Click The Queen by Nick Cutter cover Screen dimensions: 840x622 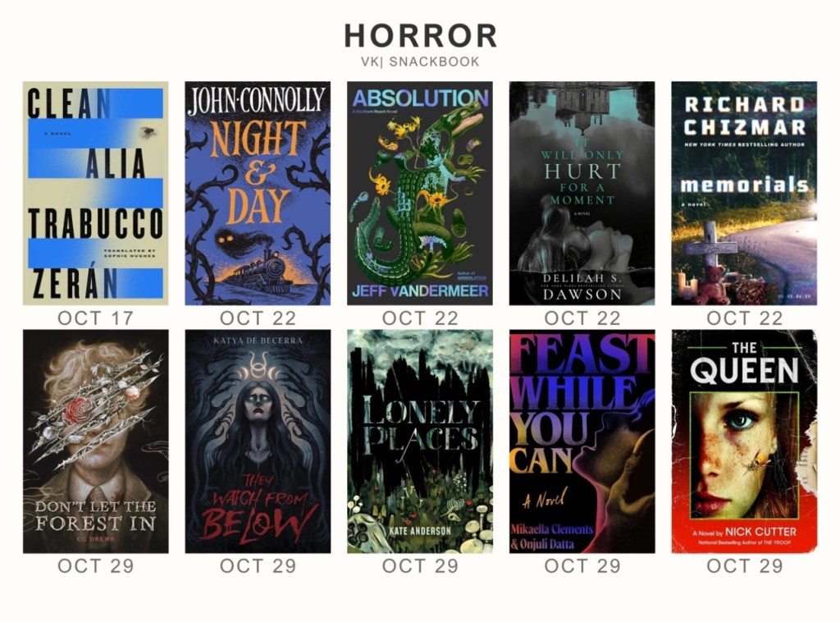pos(744,441)
